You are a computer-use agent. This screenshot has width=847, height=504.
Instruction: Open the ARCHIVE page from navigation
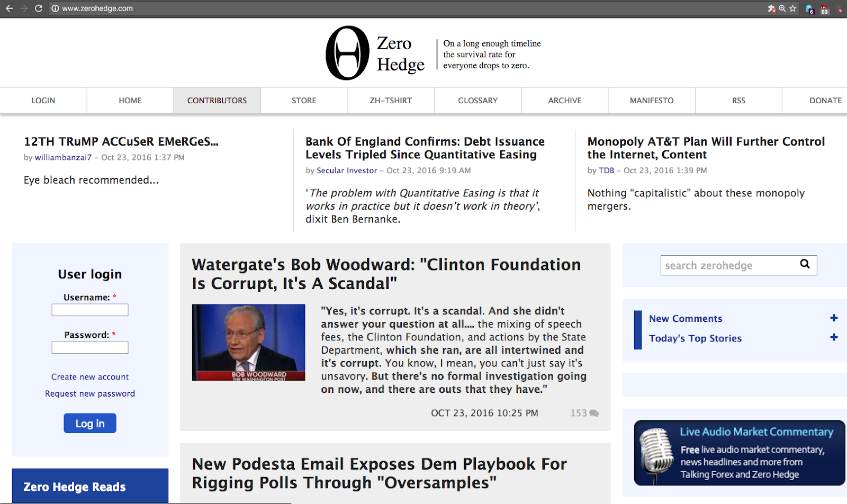point(565,101)
